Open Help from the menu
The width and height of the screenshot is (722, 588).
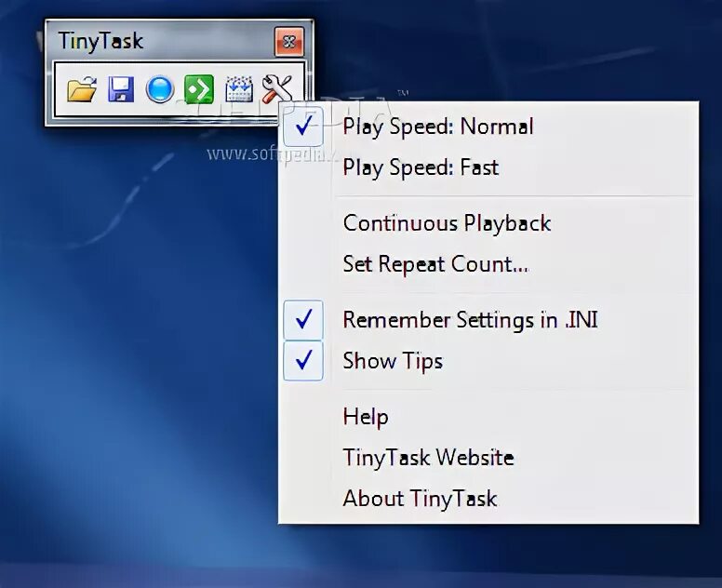[x=488, y=417]
